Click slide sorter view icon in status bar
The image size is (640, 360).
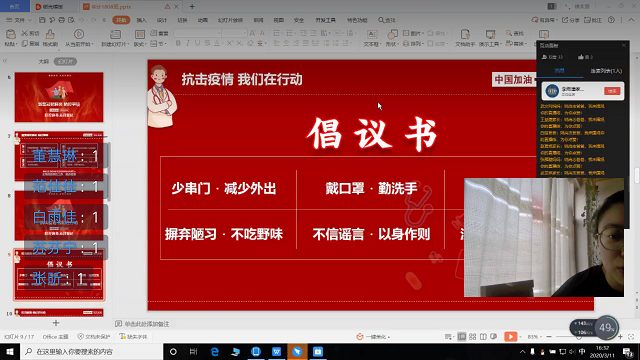click(472, 337)
